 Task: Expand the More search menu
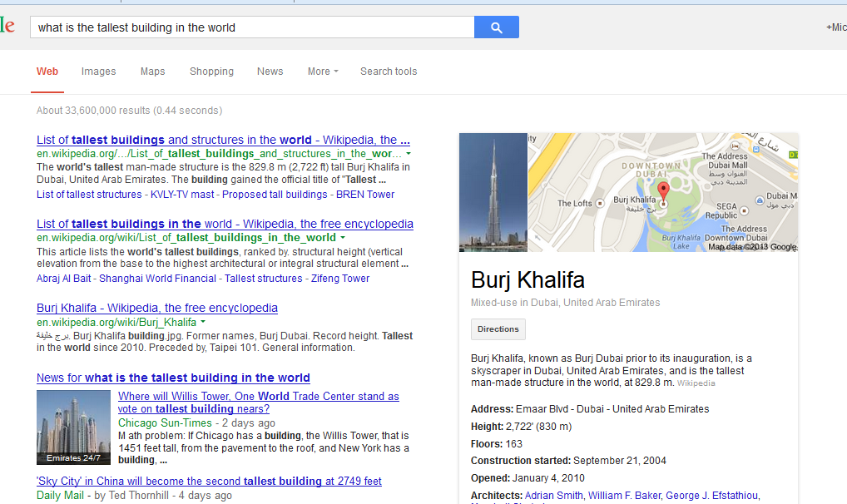coord(323,72)
